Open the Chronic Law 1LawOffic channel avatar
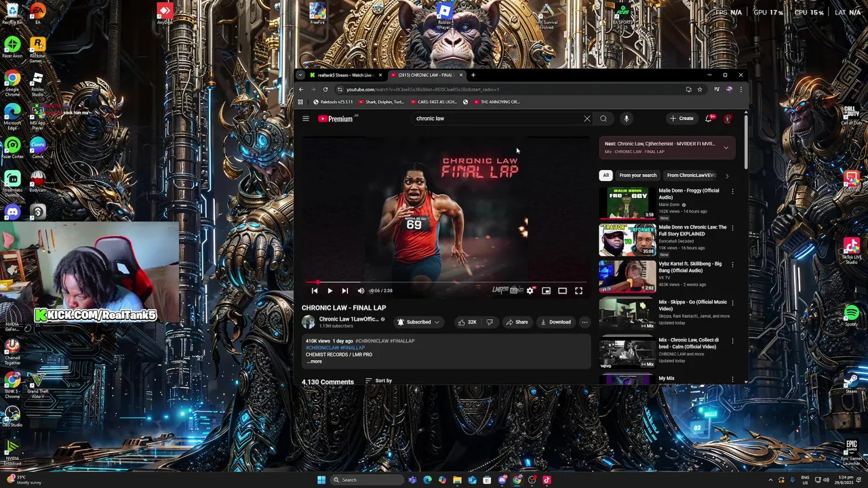Image resolution: width=868 pixels, height=488 pixels. [309, 322]
